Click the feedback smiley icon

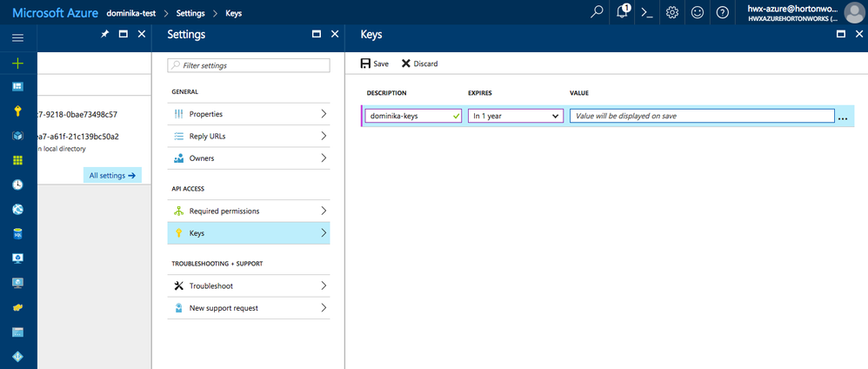pos(697,12)
